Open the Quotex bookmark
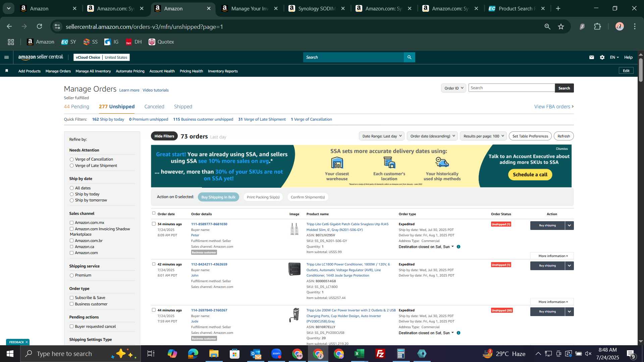 (161, 42)
